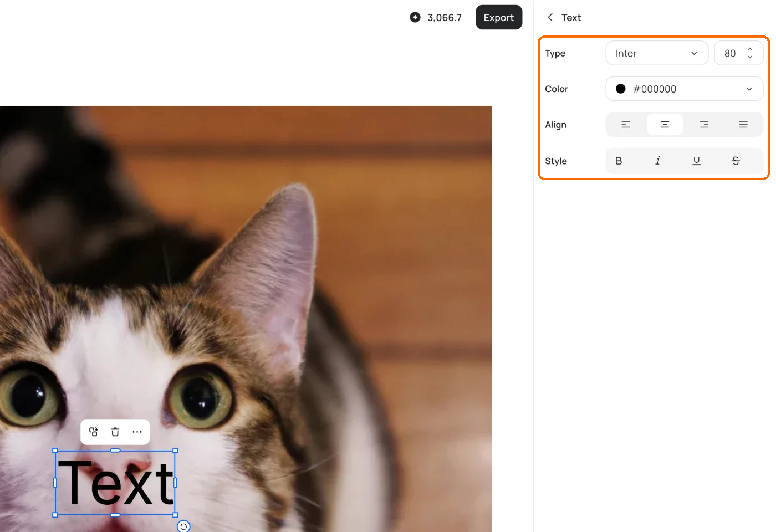Click the top-right resize handle of the text box

click(x=175, y=451)
